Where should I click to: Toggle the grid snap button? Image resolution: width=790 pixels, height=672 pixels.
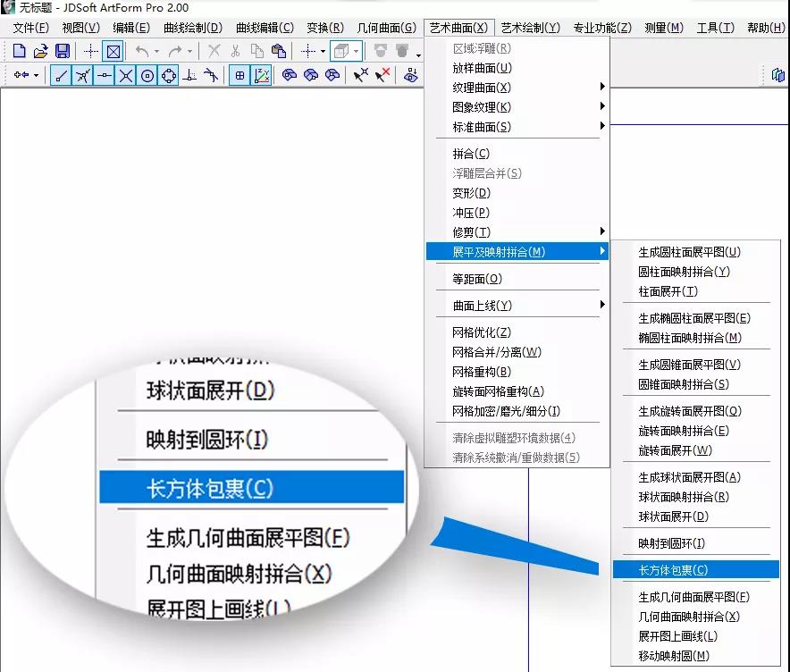click(240, 76)
